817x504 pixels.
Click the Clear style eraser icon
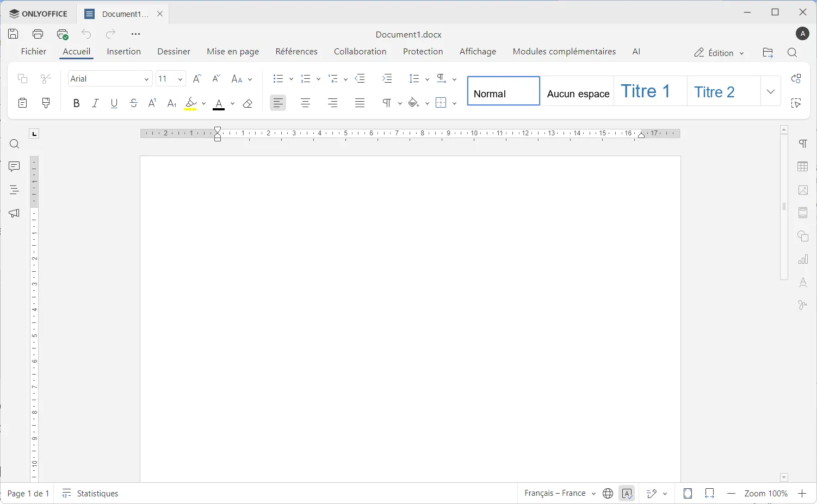[x=247, y=103]
